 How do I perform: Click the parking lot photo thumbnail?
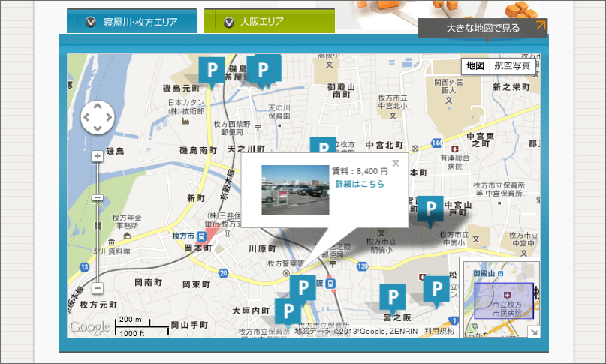(x=294, y=190)
